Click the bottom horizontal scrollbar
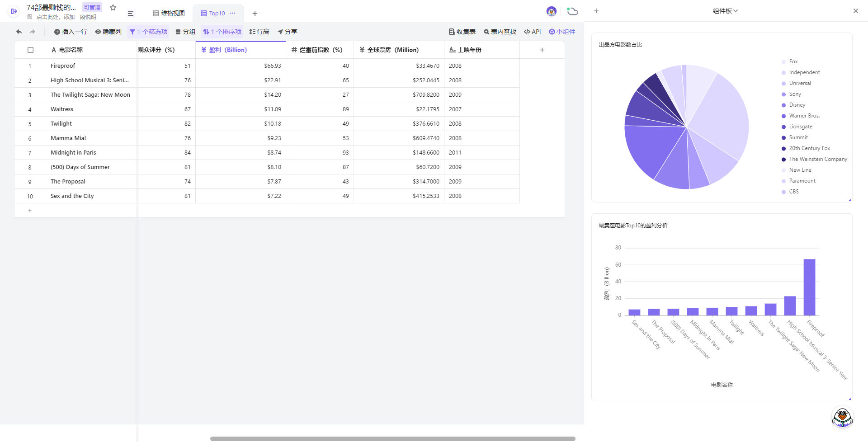This screenshot has width=868, height=442. pyautogui.click(x=392, y=438)
